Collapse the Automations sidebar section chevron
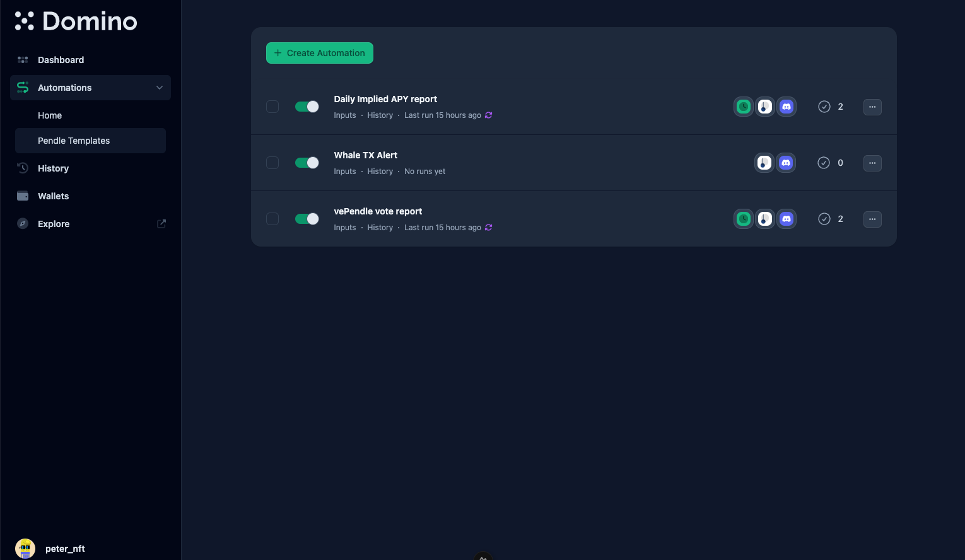965x560 pixels. click(x=160, y=88)
